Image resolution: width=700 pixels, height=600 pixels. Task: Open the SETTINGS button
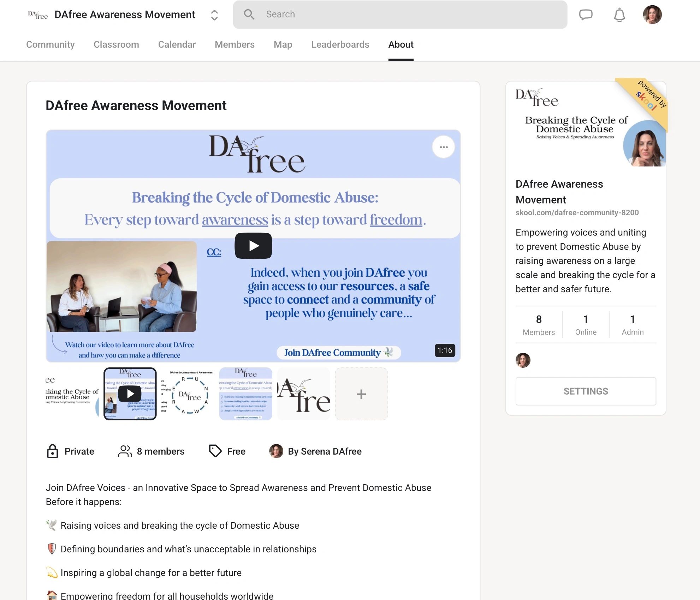pos(586,391)
